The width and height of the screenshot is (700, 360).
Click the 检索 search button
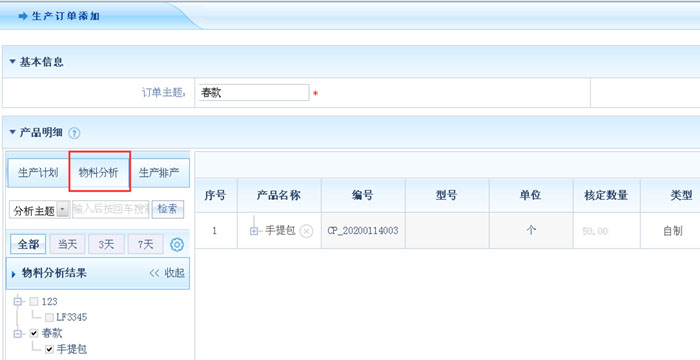pos(167,209)
